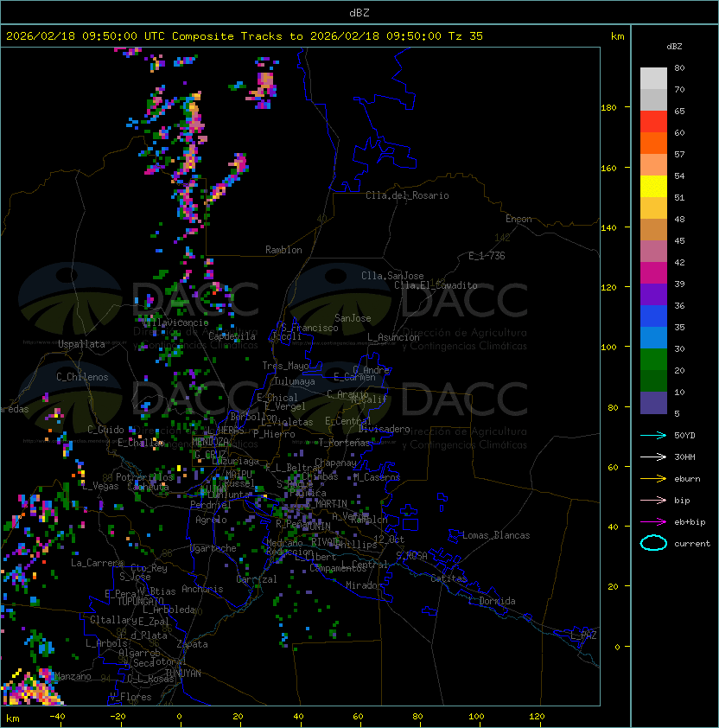Click the 'La_Carrera' map label

click(x=97, y=563)
